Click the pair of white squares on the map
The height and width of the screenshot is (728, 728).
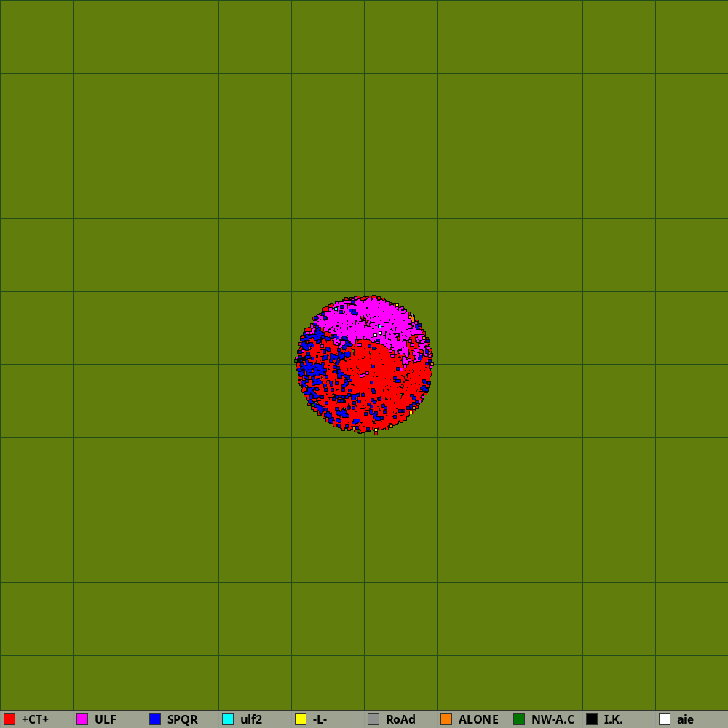(x=378, y=334)
